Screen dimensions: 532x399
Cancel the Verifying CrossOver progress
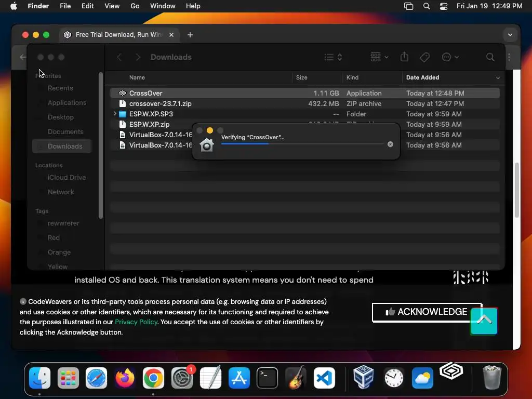coord(391,144)
